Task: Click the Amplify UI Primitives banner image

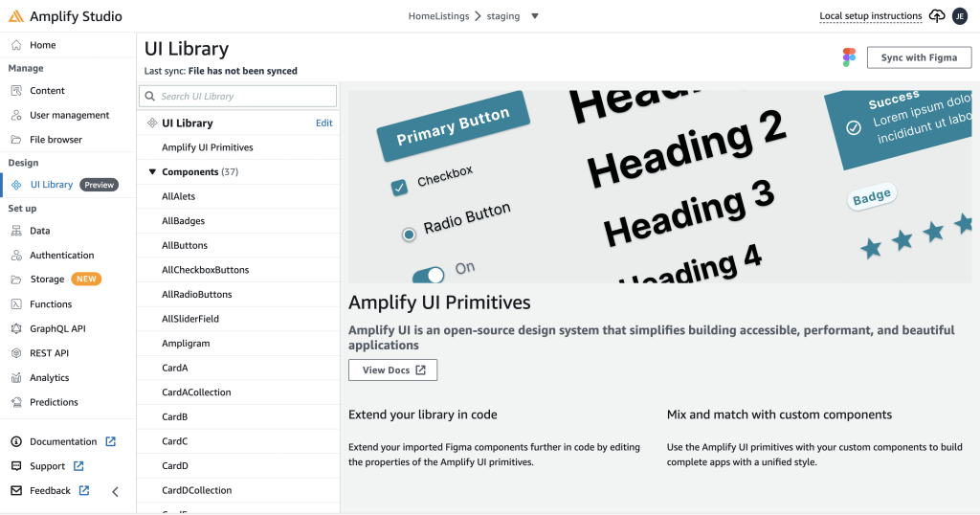Action: click(x=660, y=187)
